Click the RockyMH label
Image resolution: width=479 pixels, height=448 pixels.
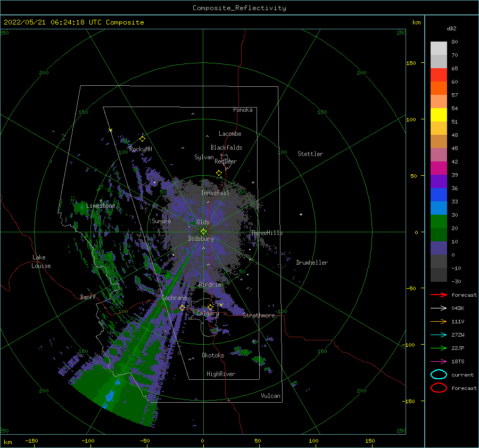click(141, 149)
